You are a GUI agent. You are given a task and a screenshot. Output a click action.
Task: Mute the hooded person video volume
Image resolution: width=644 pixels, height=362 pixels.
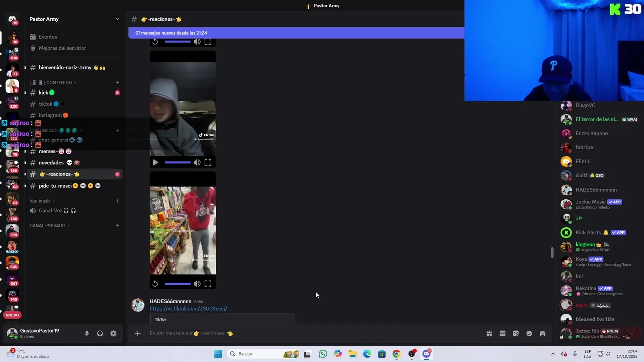[197, 162]
